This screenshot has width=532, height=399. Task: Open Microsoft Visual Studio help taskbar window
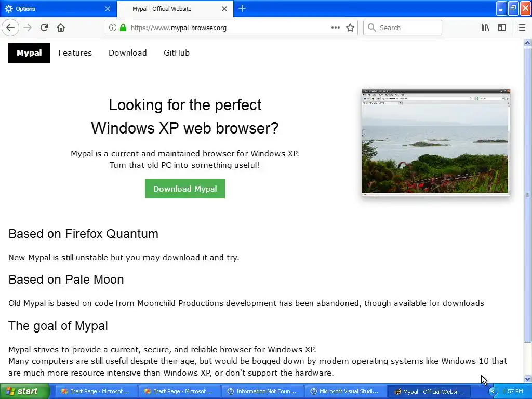click(x=345, y=391)
